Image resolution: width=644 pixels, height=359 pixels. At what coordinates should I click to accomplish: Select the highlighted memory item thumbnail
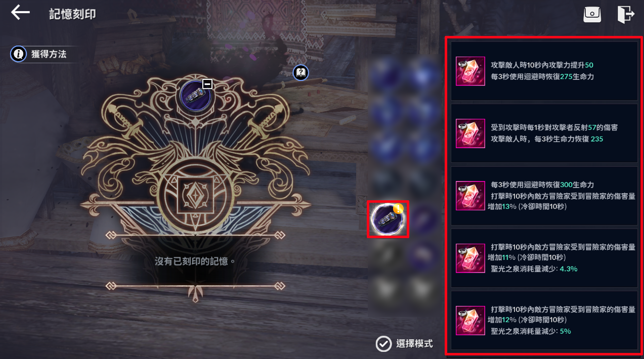pos(388,219)
